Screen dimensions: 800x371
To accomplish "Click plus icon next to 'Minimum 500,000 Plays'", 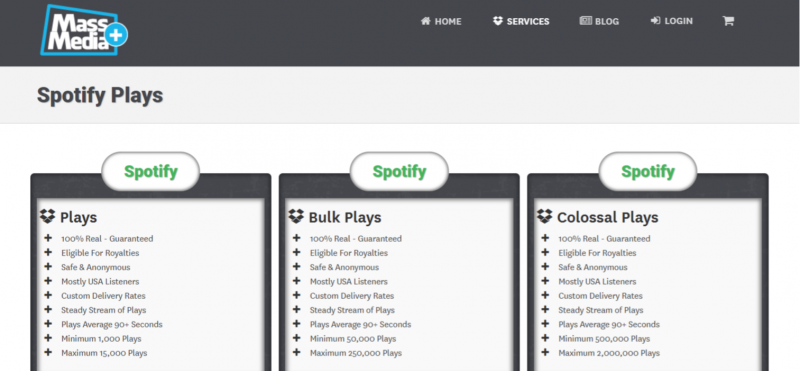I will pos(545,338).
